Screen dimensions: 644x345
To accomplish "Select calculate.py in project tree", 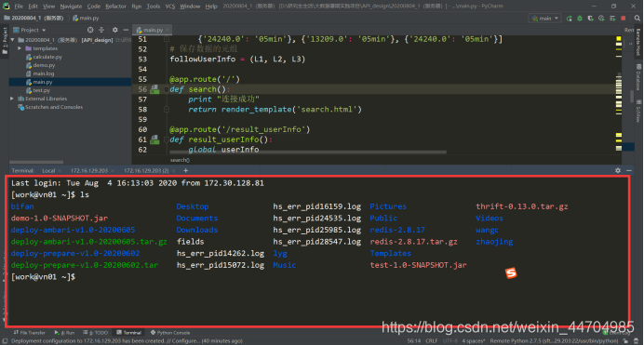I will (x=47, y=57).
